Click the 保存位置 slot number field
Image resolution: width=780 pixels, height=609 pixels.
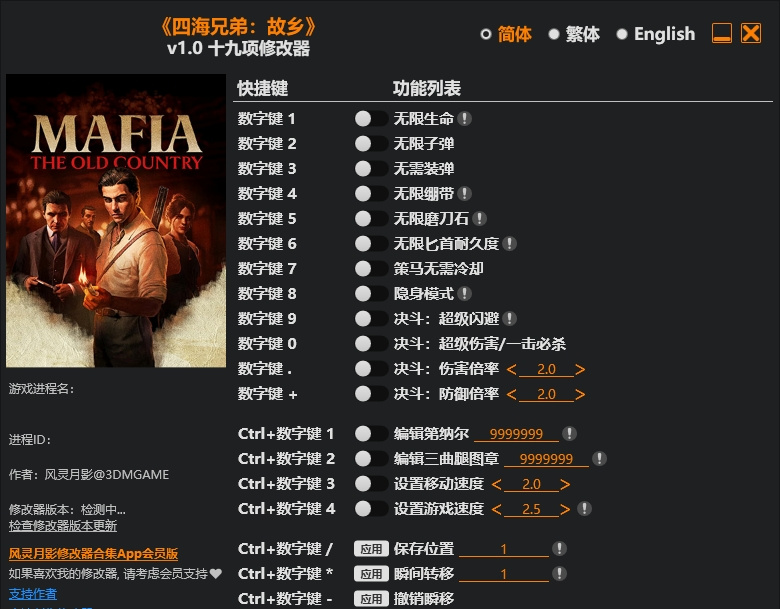coord(504,549)
